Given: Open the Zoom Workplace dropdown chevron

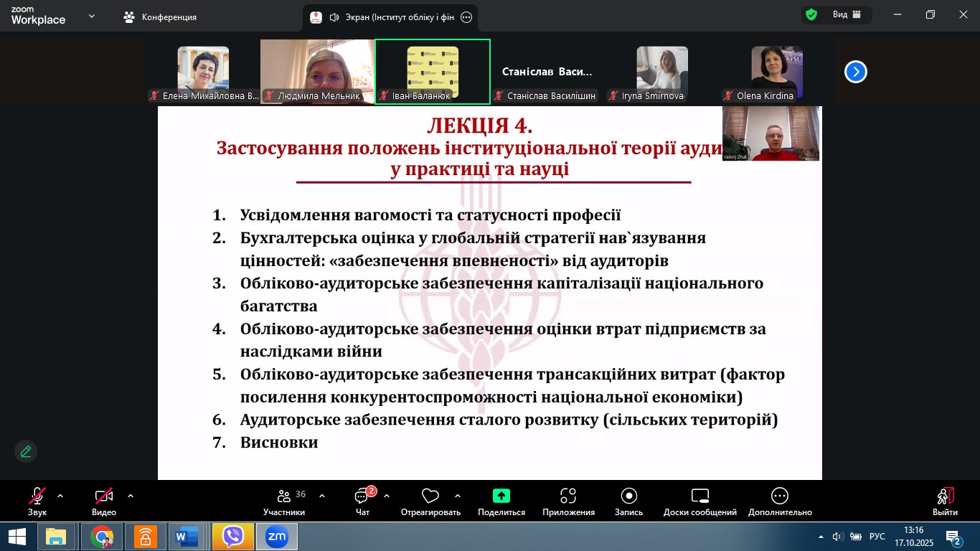Looking at the screenshot, I should 92,16.
